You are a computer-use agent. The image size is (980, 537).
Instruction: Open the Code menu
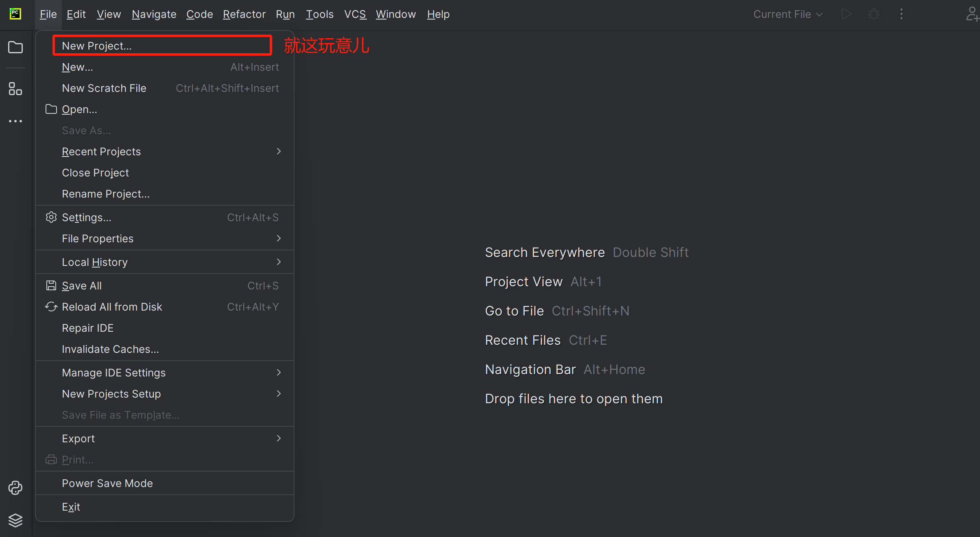tap(199, 14)
